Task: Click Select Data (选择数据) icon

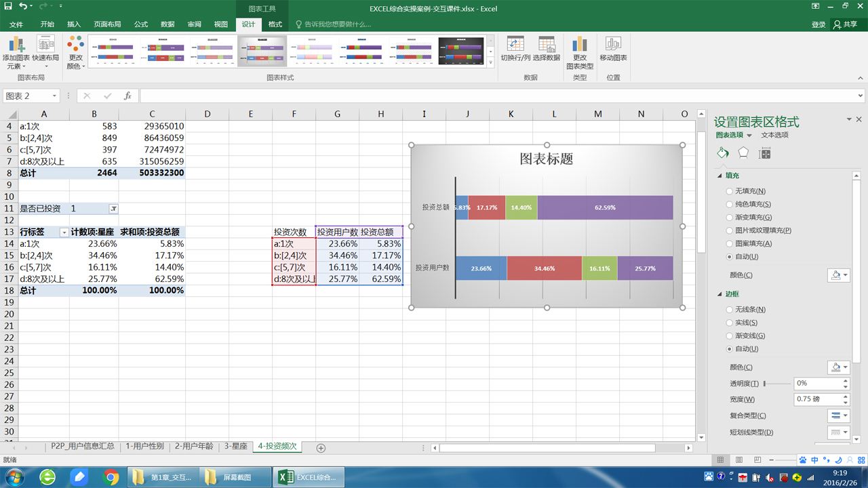Action: pyautogui.click(x=547, y=49)
